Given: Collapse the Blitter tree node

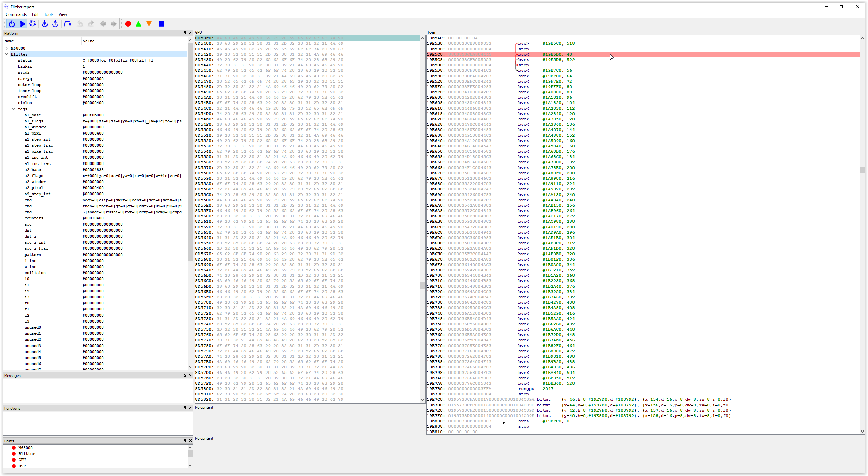Looking at the screenshot, I should pos(7,54).
